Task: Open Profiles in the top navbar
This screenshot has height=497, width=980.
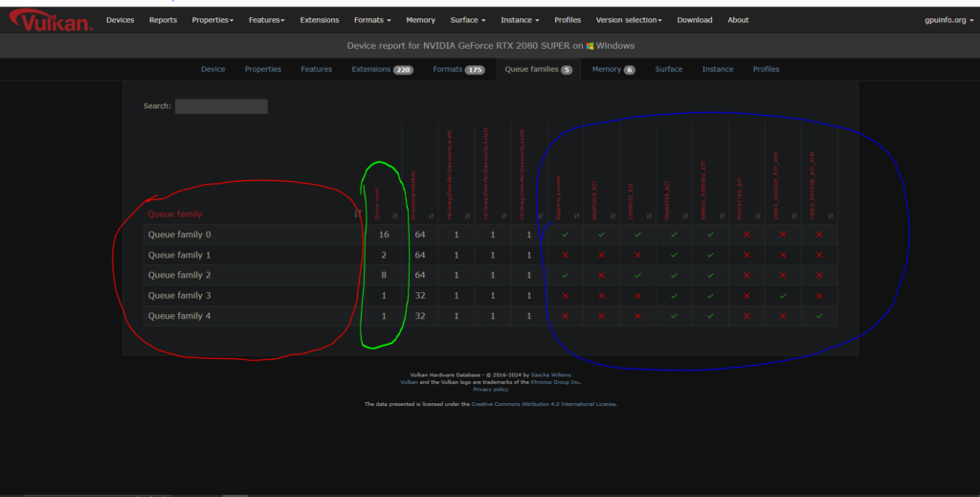Action: [x=568, y=20]
